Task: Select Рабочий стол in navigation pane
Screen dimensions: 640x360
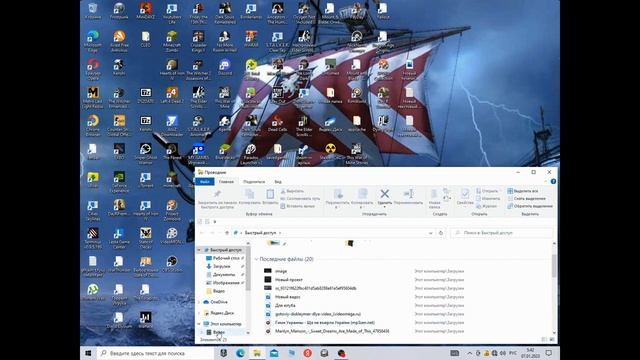Action: pyautogui.click(x=224, y=258)
